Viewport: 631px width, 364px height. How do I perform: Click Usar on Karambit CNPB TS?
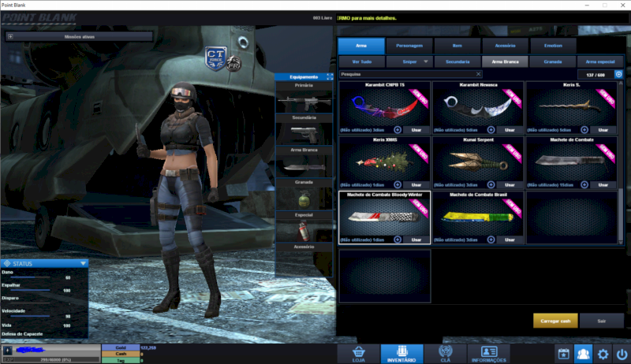point(416,130)
